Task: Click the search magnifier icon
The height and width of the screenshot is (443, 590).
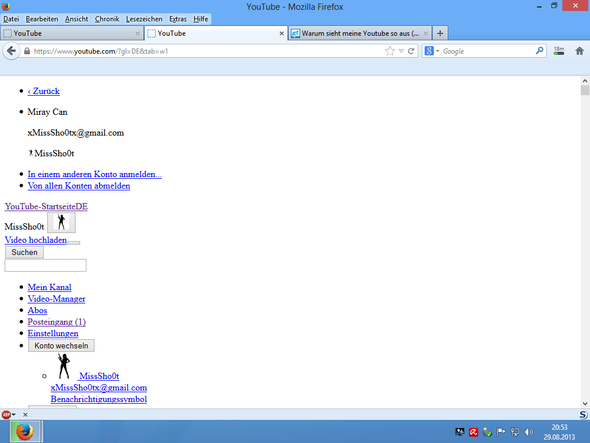Action: (x=540, y=50)
